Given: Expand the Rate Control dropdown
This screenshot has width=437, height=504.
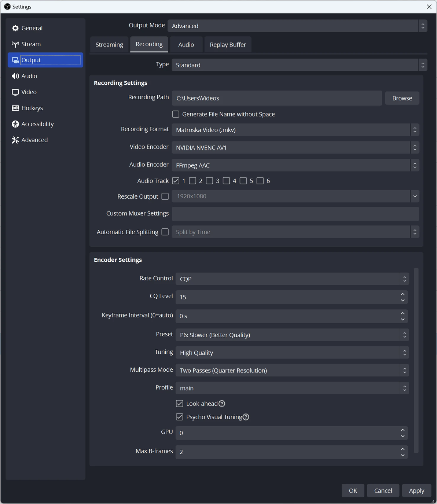Looking at the screenshot, I should pos(292,279).
